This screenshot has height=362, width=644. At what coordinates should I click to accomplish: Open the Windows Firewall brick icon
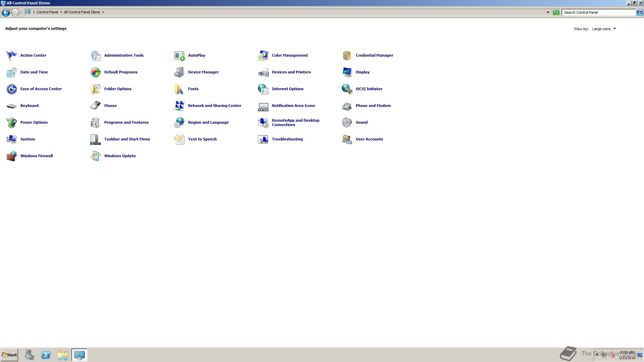(12, 156)
